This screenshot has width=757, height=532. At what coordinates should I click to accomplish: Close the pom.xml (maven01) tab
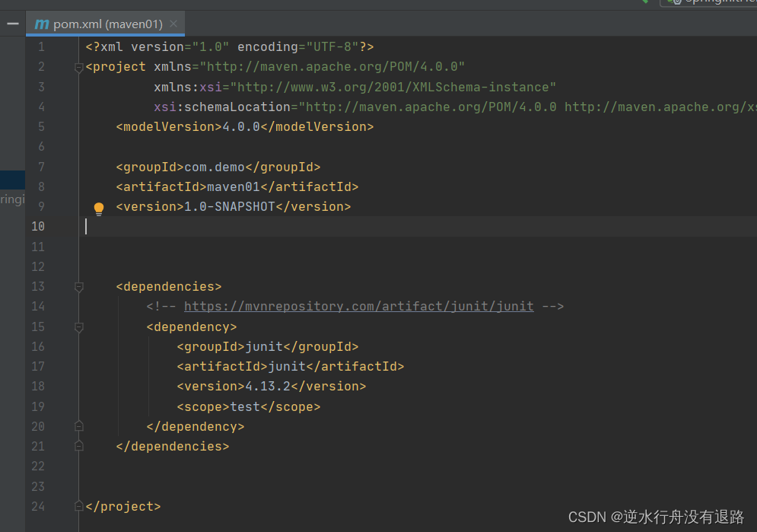pos(173,24)
